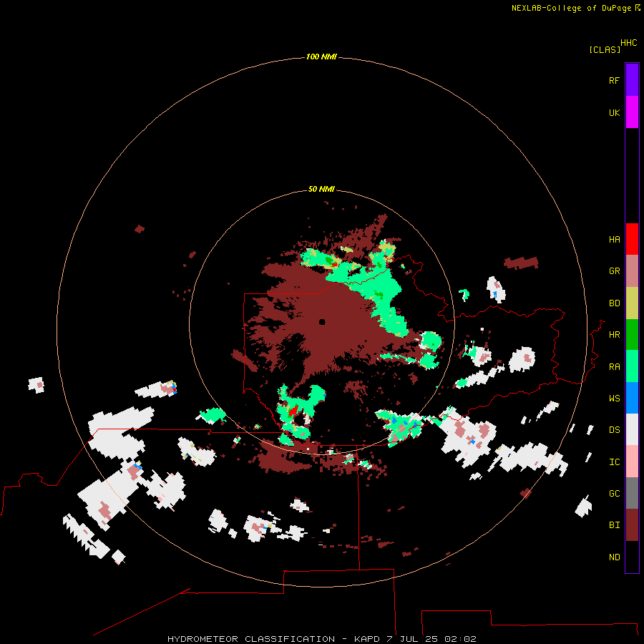The width and height of the screenshot is (644, 644).
Task: Click the HHC product label
Action: tap(628, 43)
